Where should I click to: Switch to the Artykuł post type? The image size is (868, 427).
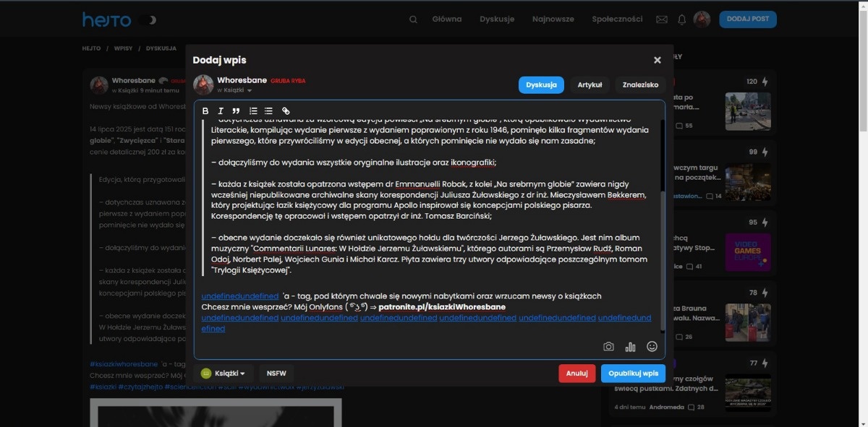coord(590,85)
